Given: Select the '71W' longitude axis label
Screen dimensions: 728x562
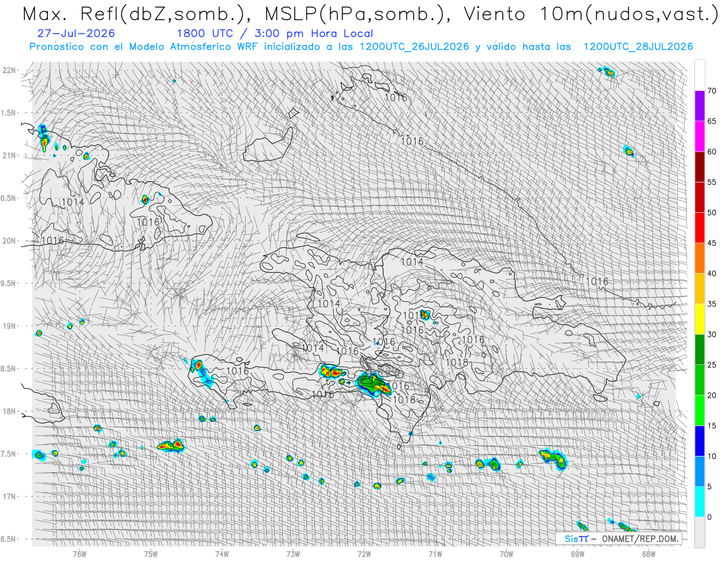Looking at the screenshot, I should 436,554.
